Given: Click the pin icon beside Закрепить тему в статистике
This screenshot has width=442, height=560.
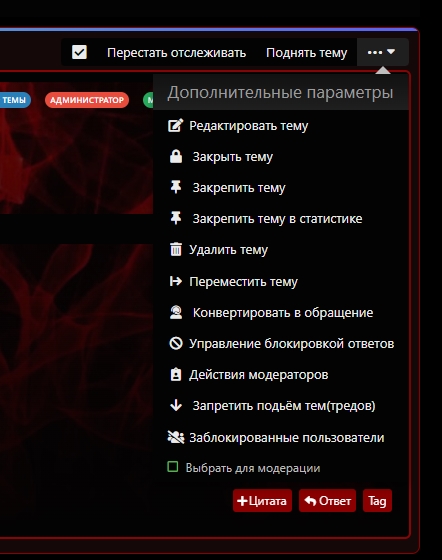Looking at the screenshot, I should 176,218.
